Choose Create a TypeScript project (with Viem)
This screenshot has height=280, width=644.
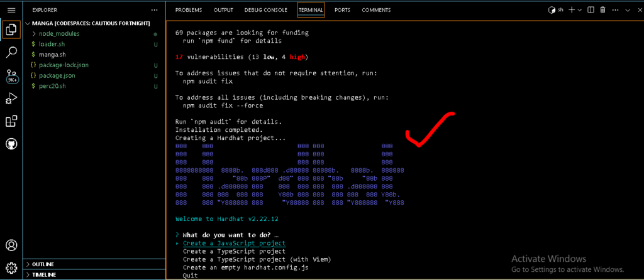pyautogui.click(x=257, y=259)
